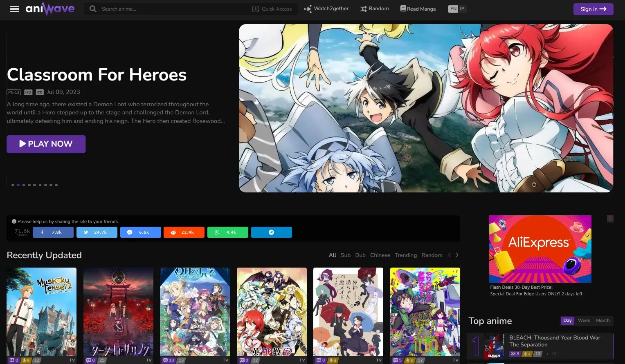Go to the AniWave logo home link
This screenshot has width=625, height=364.
50,9
